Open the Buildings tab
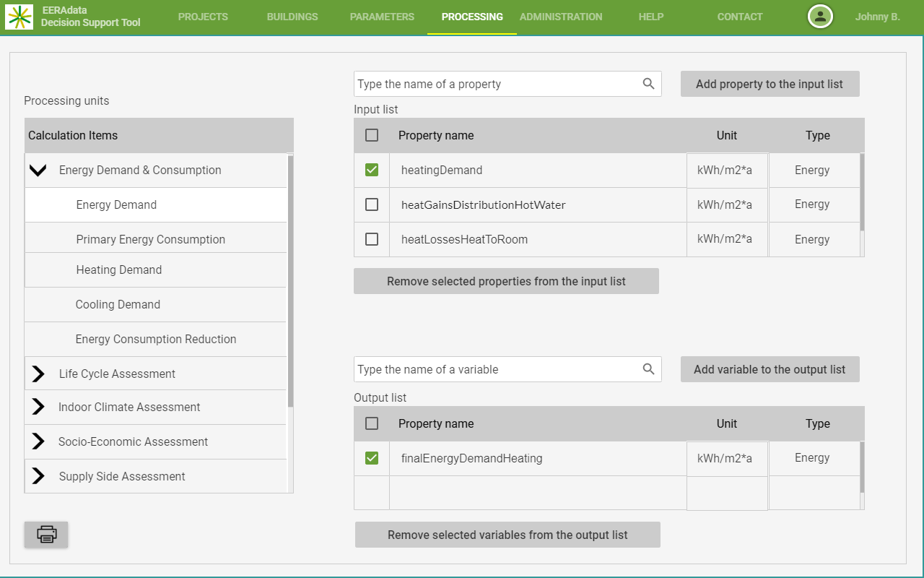The height and width of the screenshot is (578, 924). pyautogui.click(x=292, y=17)
